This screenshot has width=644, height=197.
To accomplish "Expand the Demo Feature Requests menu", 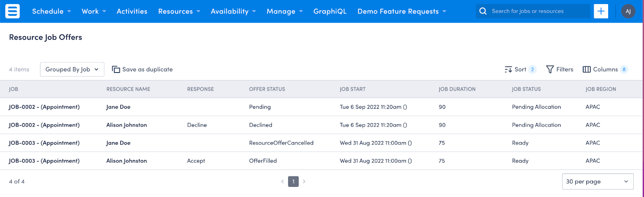I will (402, 11).
